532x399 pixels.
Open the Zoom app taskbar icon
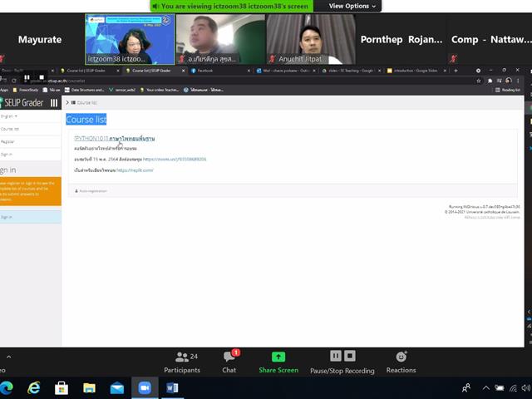coord(145,388)
